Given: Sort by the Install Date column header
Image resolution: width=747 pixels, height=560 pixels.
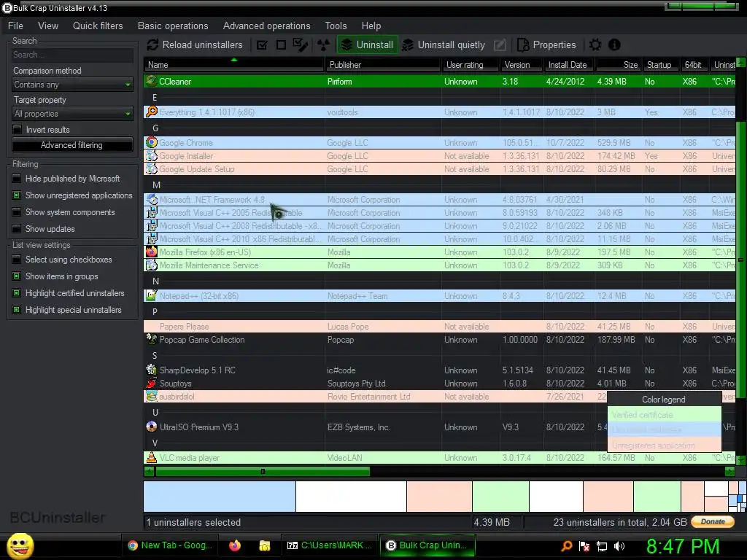Looking at the screenshot, I should (569, 65).
